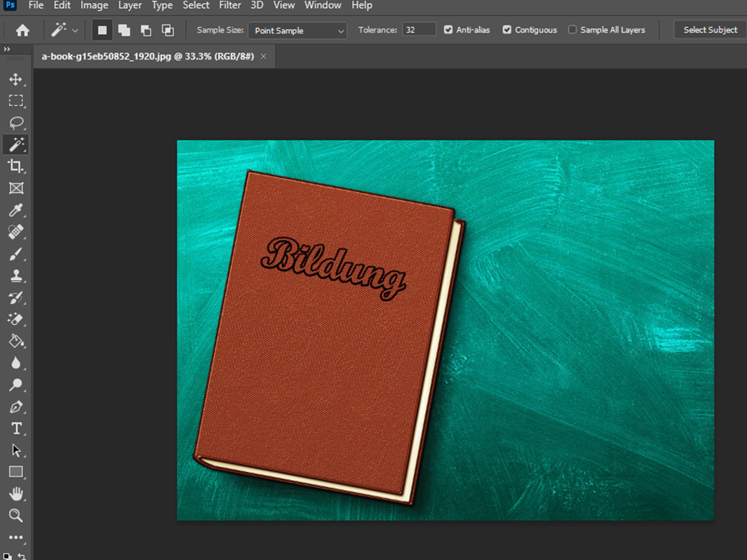Select the Pen tool
The image size is (747, 560).
tap(16, 407)
